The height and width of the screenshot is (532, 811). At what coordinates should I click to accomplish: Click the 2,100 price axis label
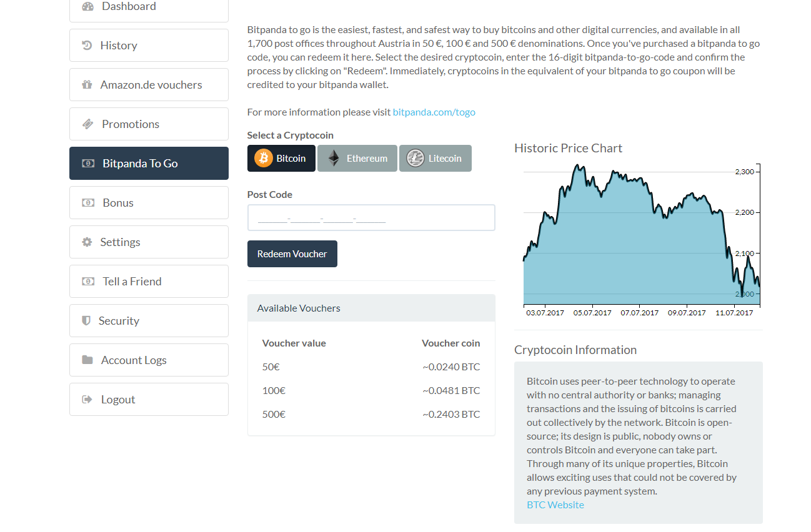click(x=745, y=254)
